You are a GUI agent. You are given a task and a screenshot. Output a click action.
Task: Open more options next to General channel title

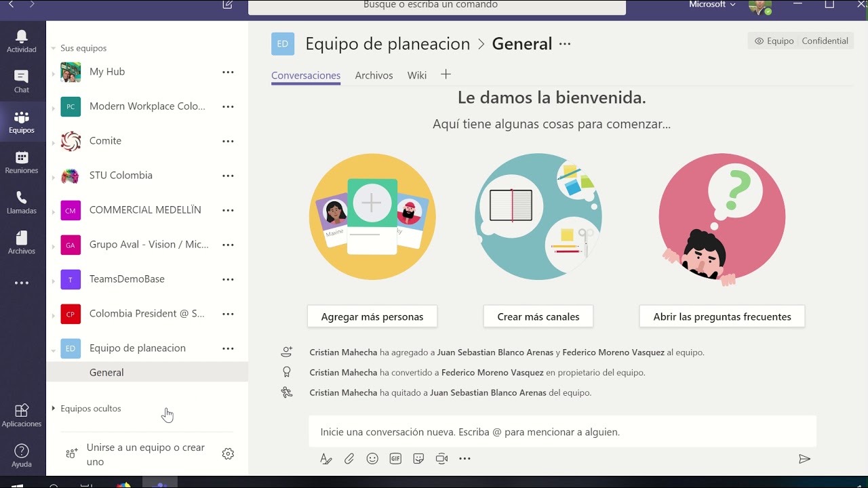click(x=565, y=44)
